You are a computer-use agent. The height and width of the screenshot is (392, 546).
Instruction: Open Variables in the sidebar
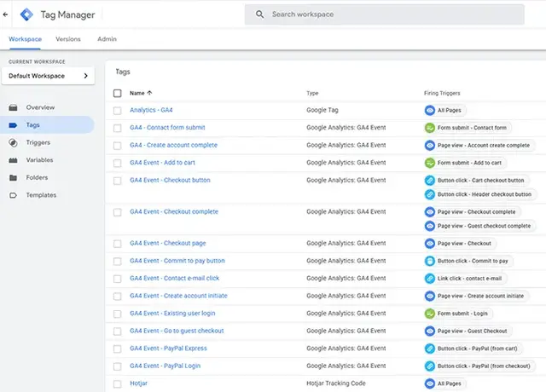tap(39, 160)
